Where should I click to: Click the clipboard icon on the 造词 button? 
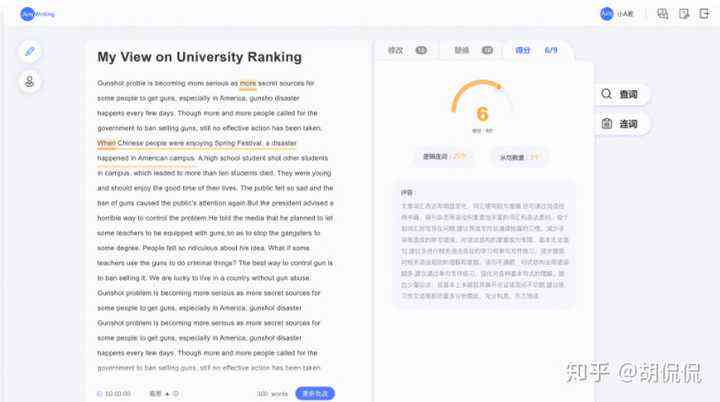pyautogui.click(x=607, y=124)
